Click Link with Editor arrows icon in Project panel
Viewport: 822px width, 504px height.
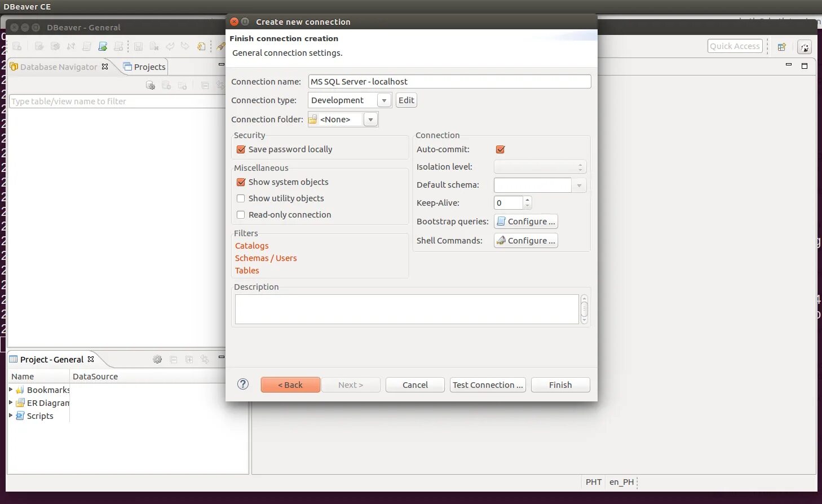[205, 359]
